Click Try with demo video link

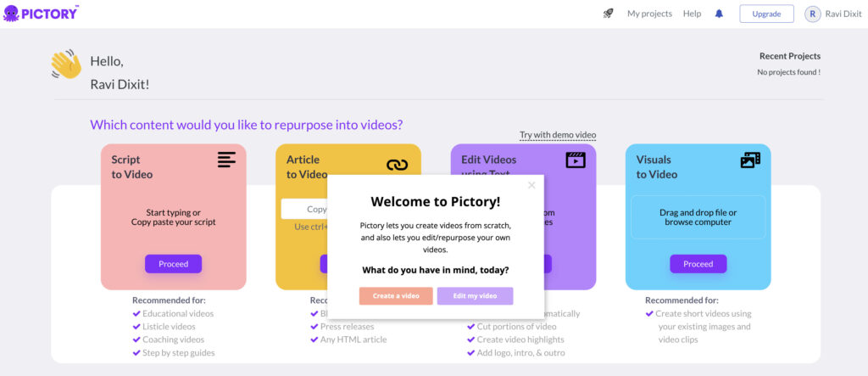558,135
